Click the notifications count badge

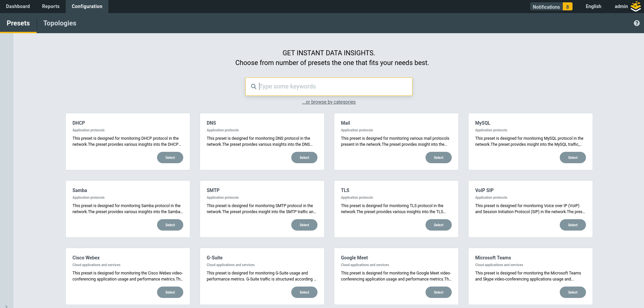567,7
